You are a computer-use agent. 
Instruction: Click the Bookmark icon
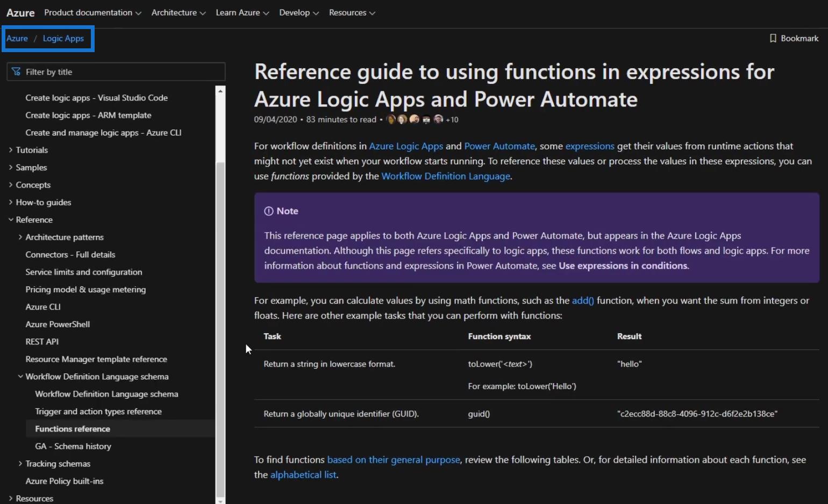point(773,38)
